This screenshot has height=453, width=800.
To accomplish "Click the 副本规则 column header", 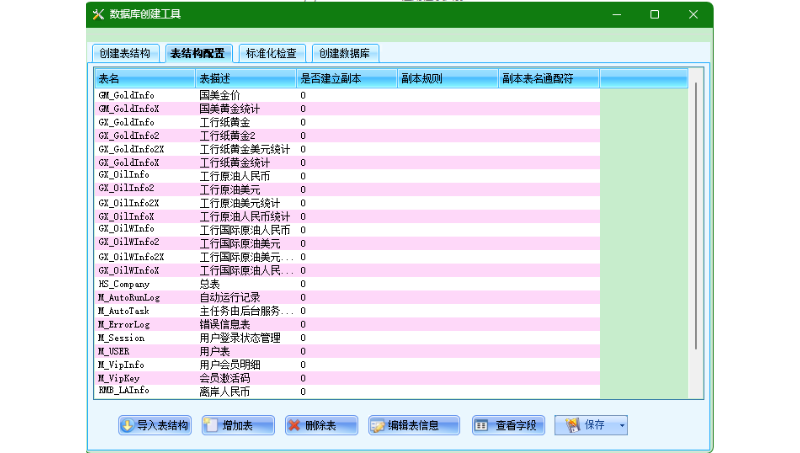I will tap(447, 78).
